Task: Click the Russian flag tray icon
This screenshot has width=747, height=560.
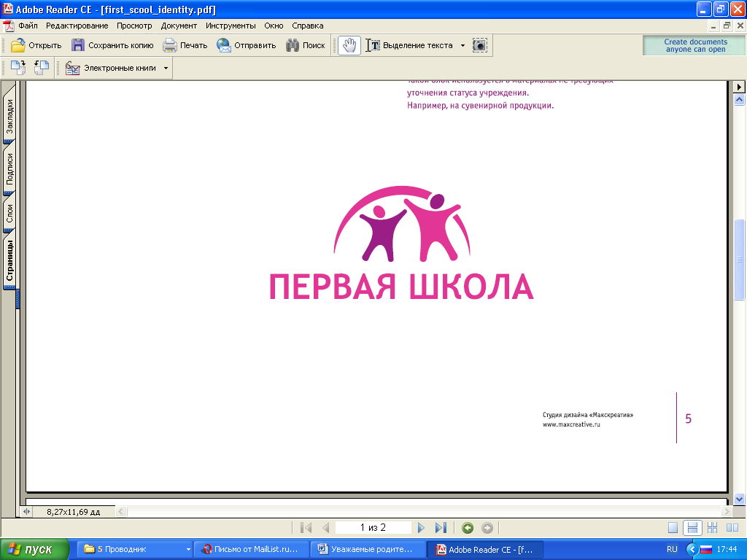Action: pos(706,550)
